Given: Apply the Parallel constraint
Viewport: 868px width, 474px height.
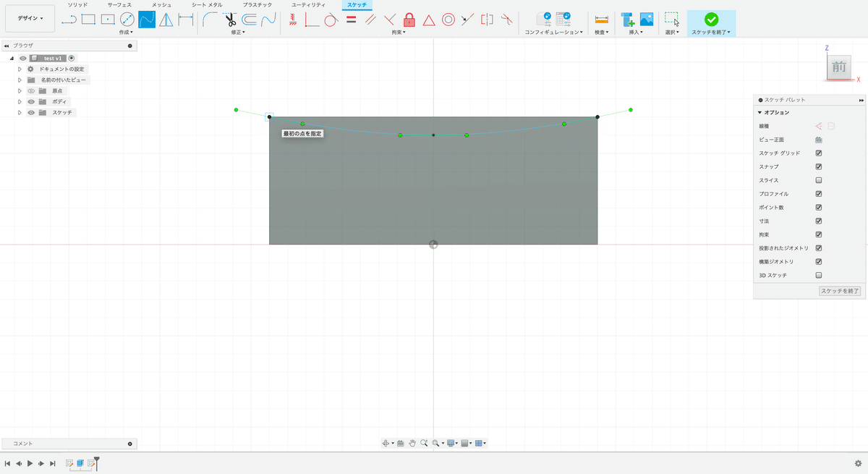Looking at the screenshot, I should [x=370, y=20].
